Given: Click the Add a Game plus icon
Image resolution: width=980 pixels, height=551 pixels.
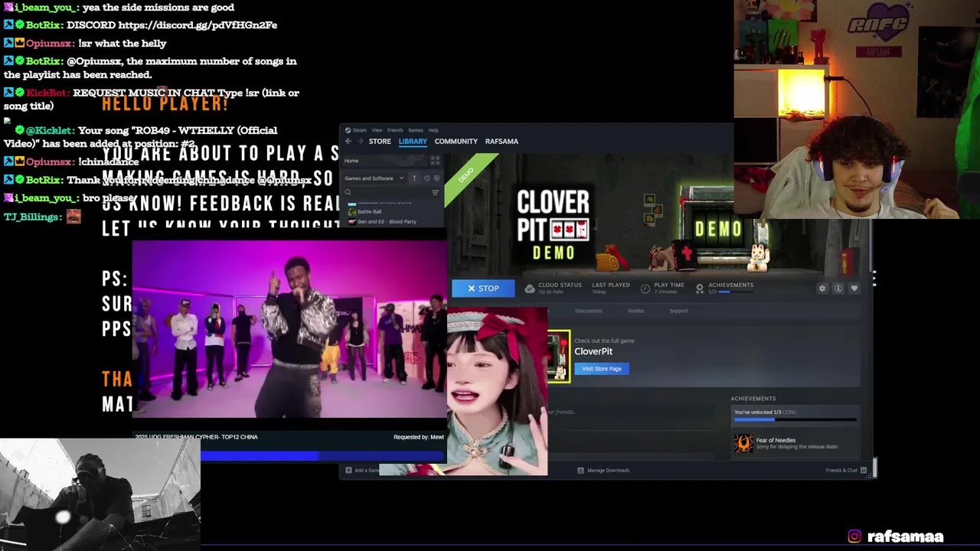Looking at the screenshot, I should click(x=348, y=471).
